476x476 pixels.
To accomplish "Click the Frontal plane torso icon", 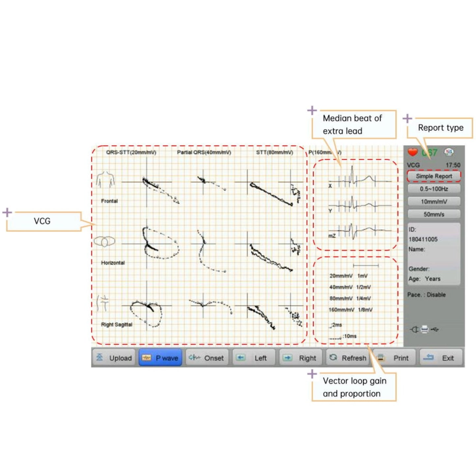I will [105, 180].
